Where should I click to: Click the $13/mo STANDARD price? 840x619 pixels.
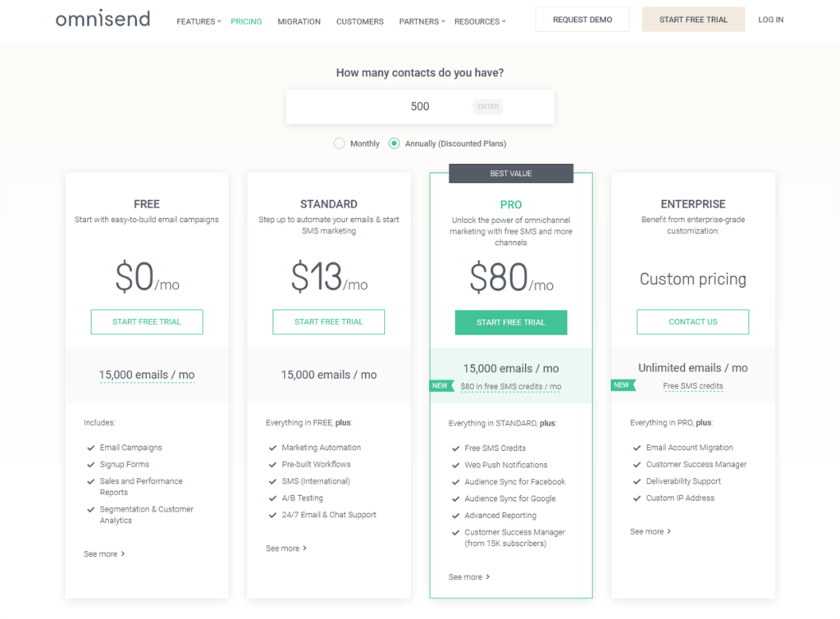pyautogui.click(x=329, y=277)
